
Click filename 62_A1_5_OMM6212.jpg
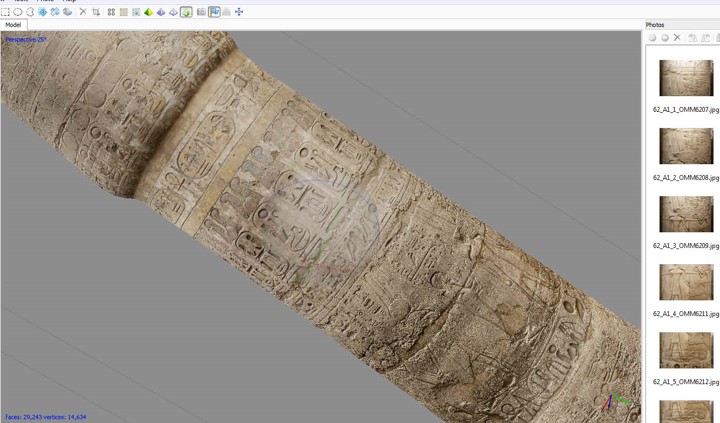tap(686, 382)
